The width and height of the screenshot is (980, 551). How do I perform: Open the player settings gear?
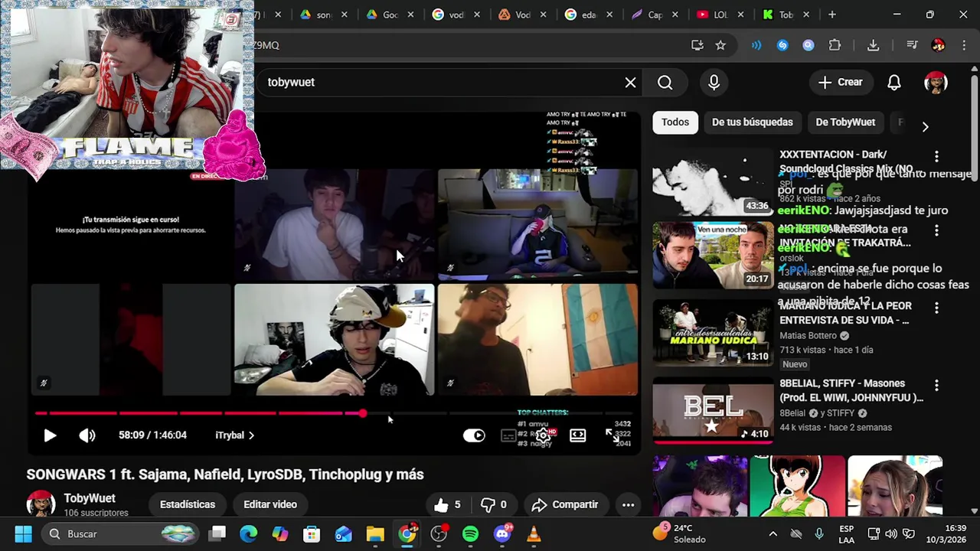pyautogui.click(x=543, y=435)
